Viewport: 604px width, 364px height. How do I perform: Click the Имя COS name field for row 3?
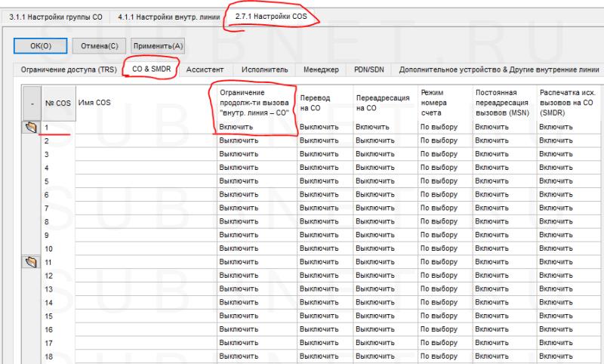[x=145, y=154]
